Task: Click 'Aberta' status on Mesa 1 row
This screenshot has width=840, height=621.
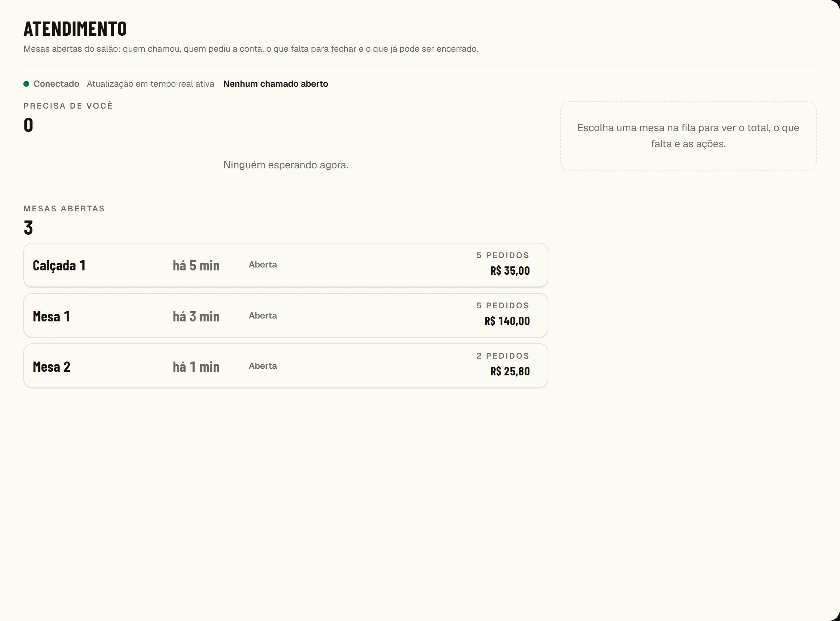Action: 263,316
